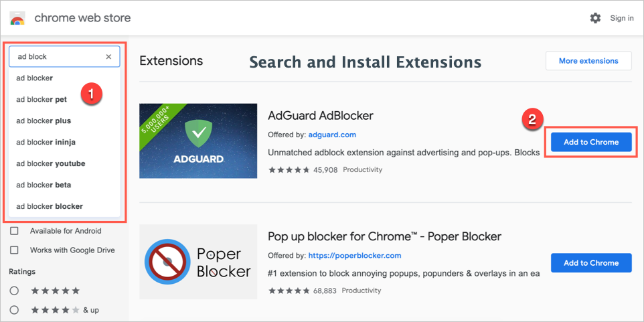Image resolution: width=644 pixels, height=322 pixels.
Task: Select the "ad blocker blocker" suggestion
Action: click(x=50, y=206)
